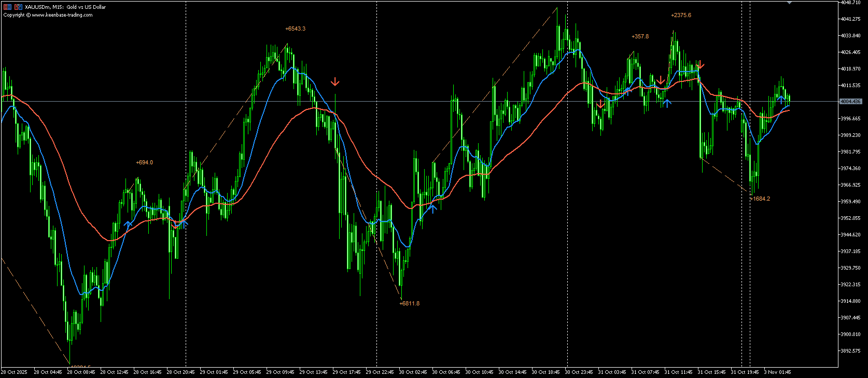Click the 3996.665 price scale label
Image resolution: width=868 pixels, height=378 pixels.
[850, 119]
